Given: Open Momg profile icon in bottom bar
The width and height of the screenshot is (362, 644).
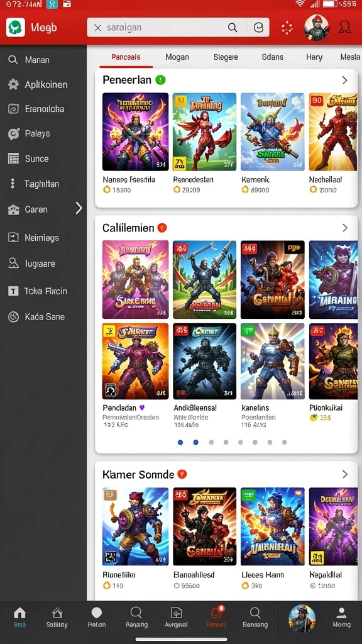Looking at the screenshot, I should tap(341, 614).
